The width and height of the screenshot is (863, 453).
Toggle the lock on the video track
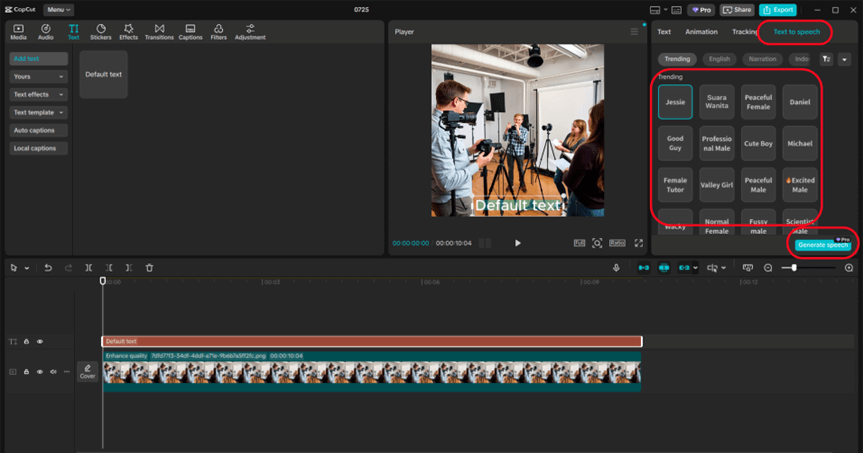(x=27, y=371)
